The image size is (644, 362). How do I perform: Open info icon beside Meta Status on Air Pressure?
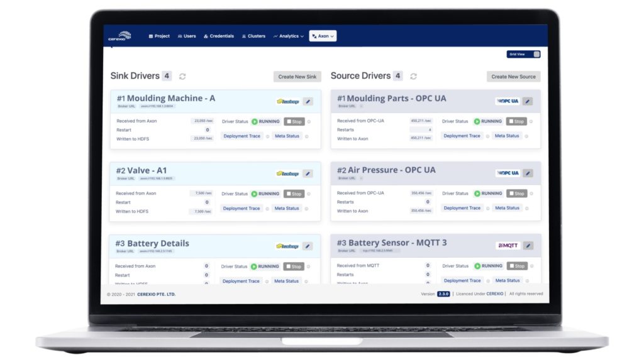(527, 209)
